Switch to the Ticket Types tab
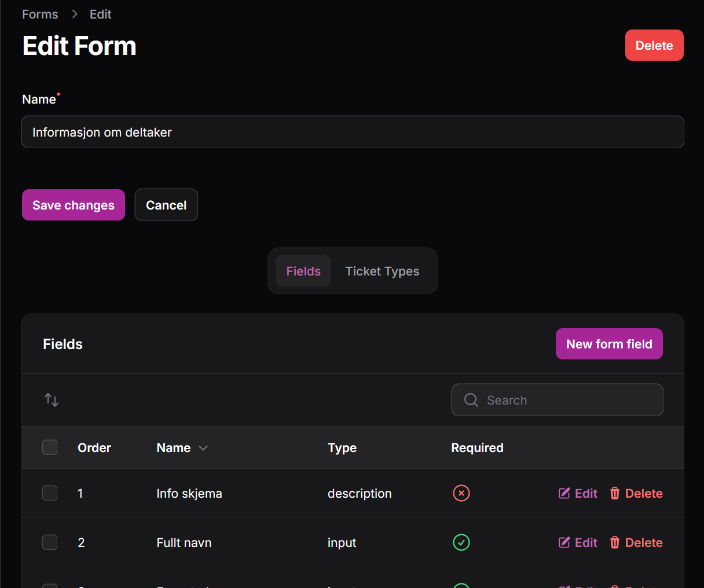Screen dimensions: 704x588 point(382,271)
